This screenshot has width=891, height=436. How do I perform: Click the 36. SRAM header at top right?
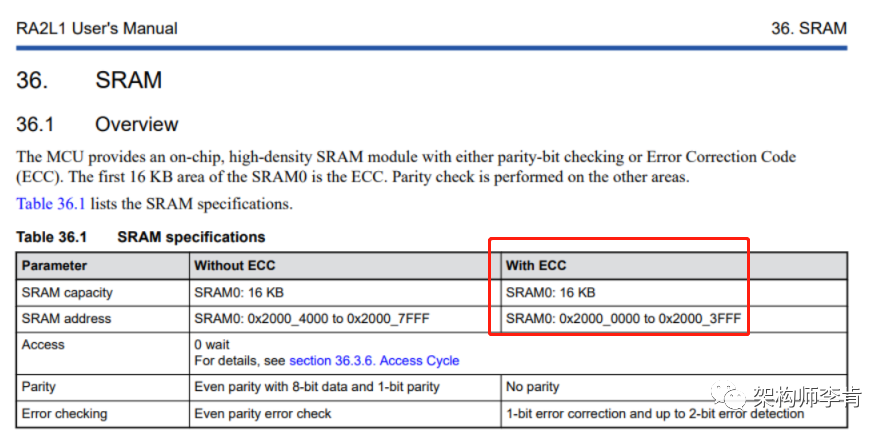808,28
